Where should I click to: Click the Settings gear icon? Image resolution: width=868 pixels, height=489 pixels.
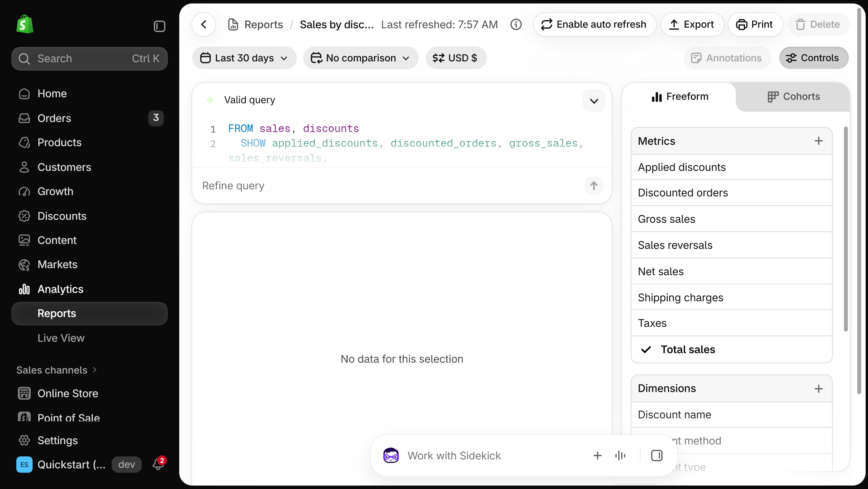[x=24, y=440]
